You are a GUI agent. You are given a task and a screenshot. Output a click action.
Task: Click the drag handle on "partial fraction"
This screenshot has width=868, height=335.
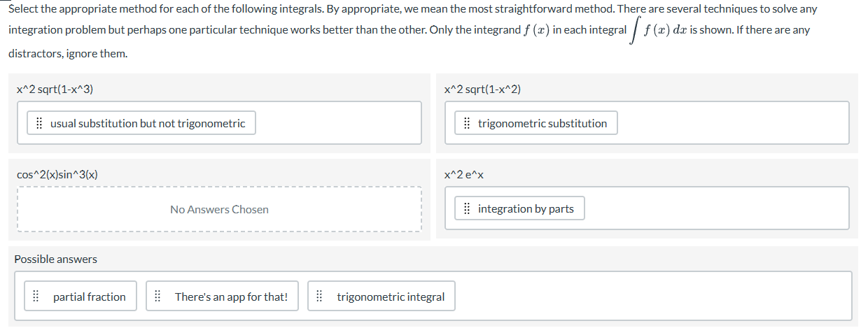(35, 297)
